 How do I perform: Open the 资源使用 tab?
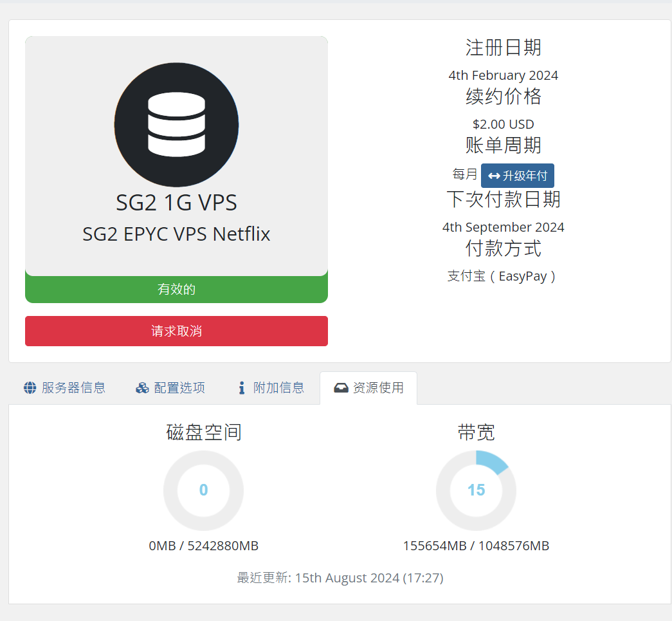368,387
